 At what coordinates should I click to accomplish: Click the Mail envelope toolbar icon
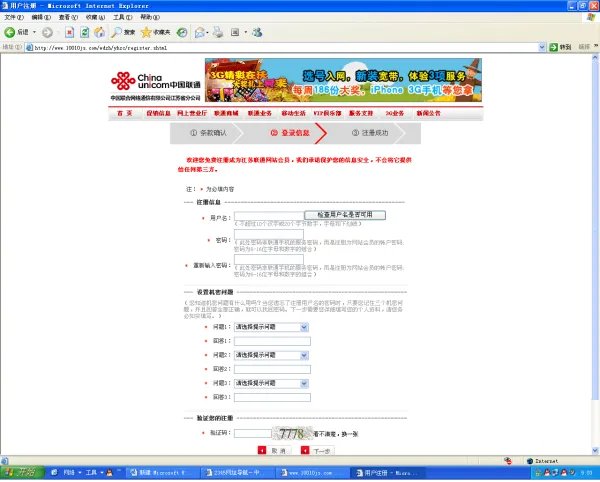pos(199,33)
